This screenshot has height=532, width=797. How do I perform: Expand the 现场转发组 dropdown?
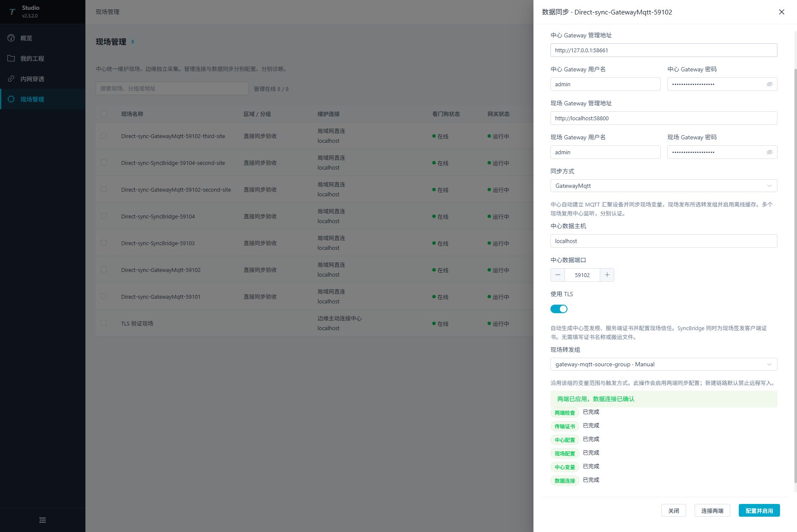tap(664, 364)
